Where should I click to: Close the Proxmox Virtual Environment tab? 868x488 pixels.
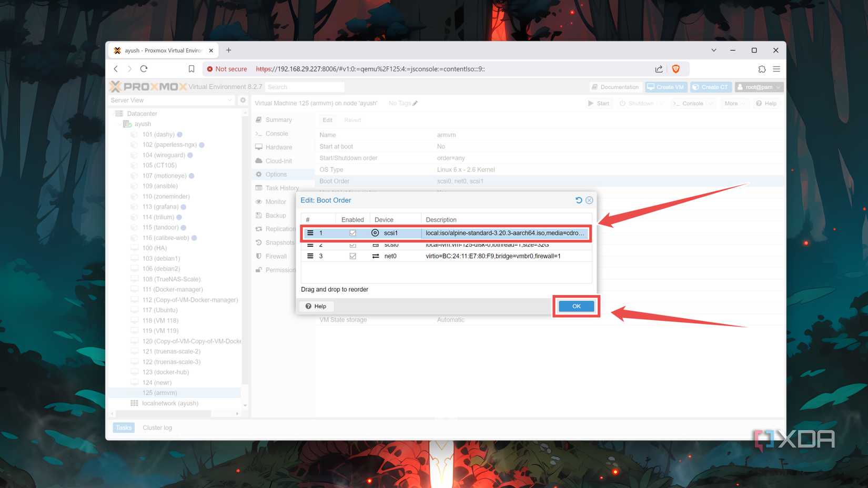click(x=211, y=50)
